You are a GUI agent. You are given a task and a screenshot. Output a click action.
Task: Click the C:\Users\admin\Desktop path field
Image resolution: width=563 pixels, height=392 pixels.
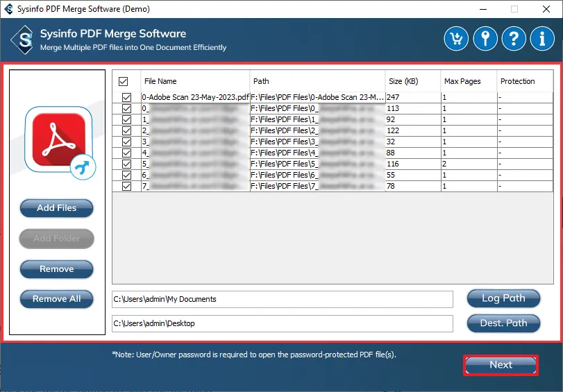282,323
